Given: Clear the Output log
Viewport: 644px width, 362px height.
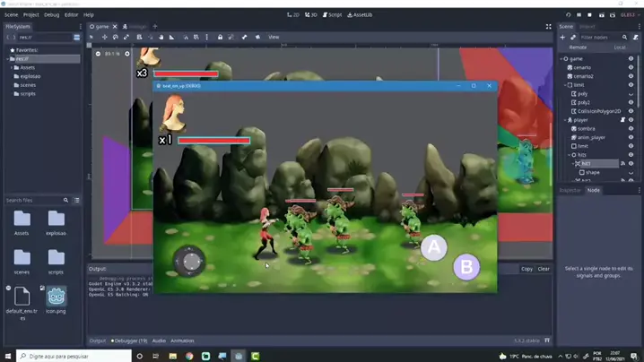Looking at the screenshot, I should (544, 269).
